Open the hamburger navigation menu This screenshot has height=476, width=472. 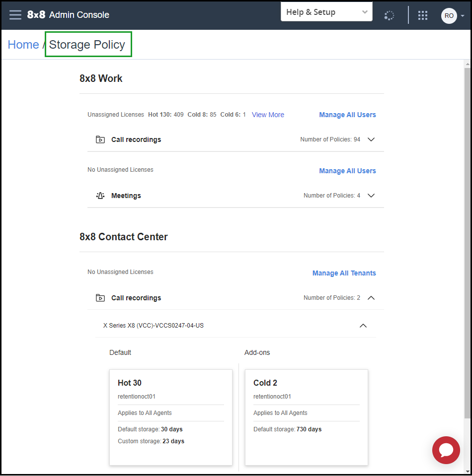(15, 14)
